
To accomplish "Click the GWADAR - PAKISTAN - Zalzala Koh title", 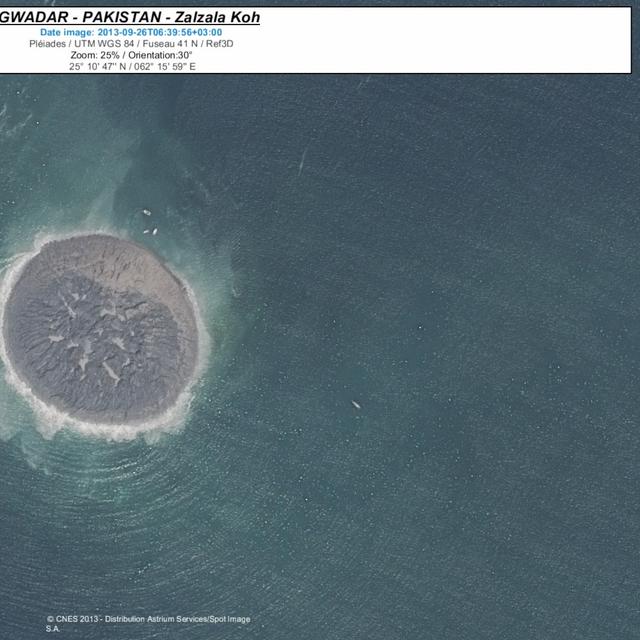I will 130,17.
